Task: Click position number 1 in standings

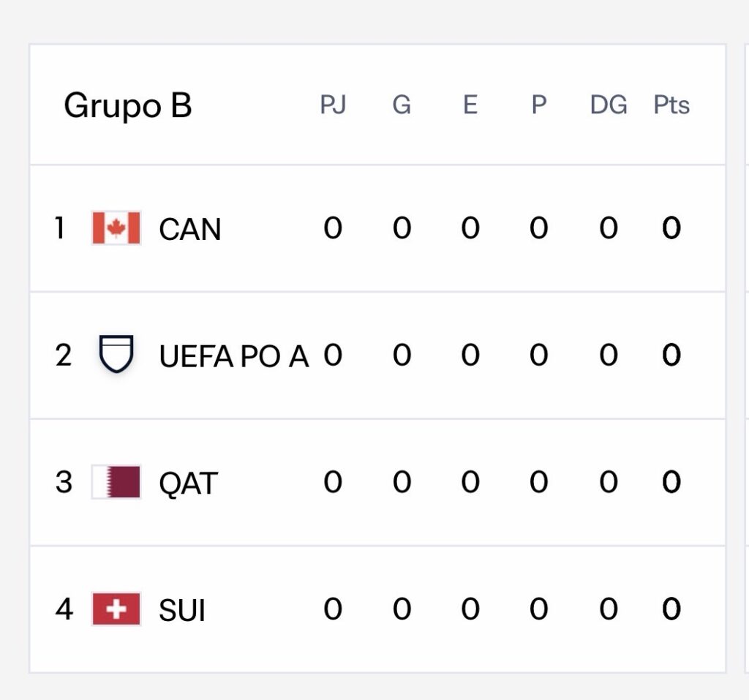Action: coord(60,229)
